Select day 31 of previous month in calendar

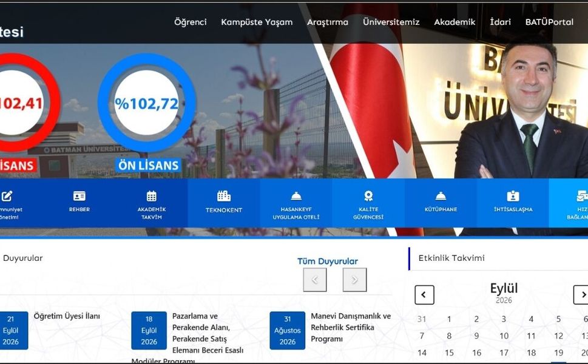pyautogui.click(x=422, y=319)
